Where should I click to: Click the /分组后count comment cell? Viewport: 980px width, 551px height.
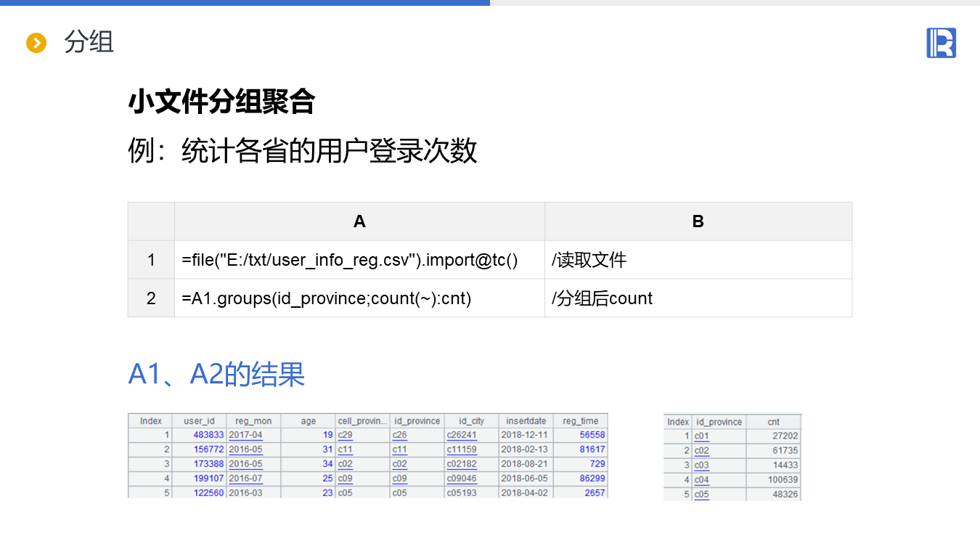point(602,298)
